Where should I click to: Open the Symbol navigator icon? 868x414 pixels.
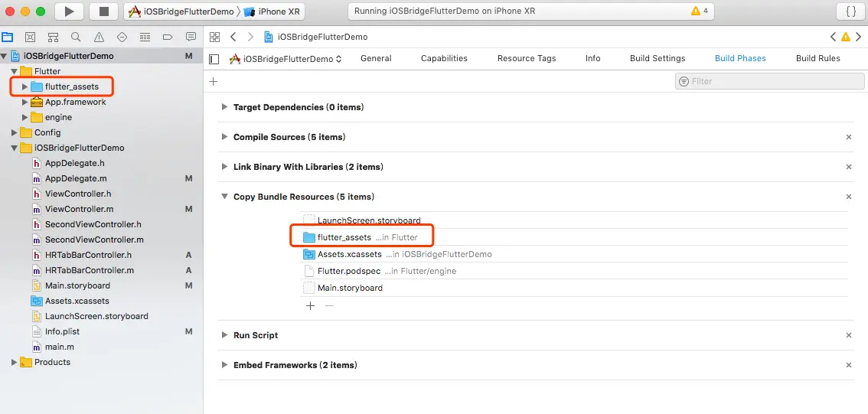coord(53,37)
